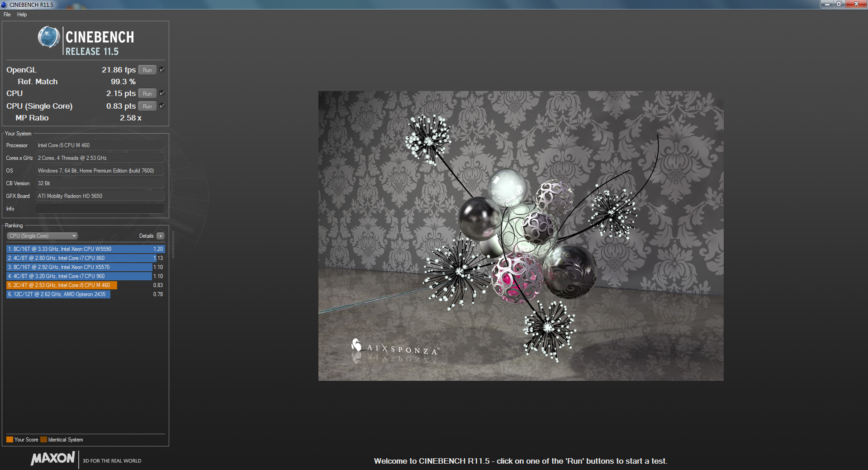Uncheck the CPU test checkbox
This screenshot has width=868, height=470.
(162, 93)
